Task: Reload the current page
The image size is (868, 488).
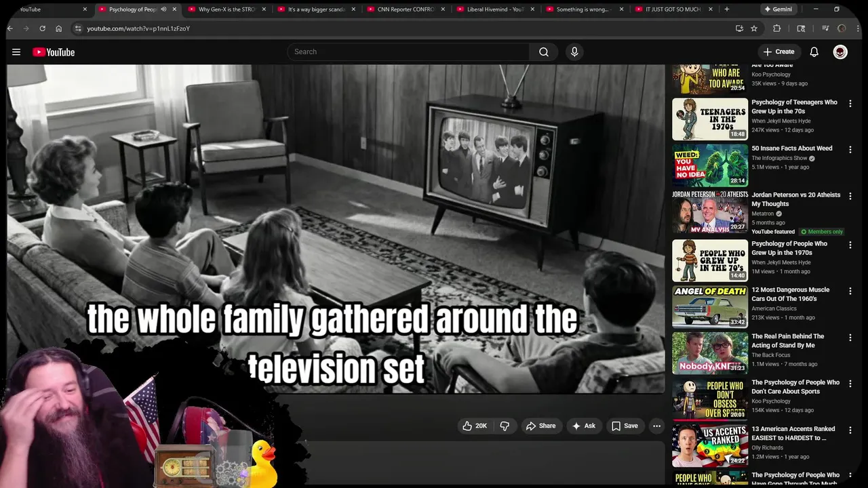Action: (43, 28)
